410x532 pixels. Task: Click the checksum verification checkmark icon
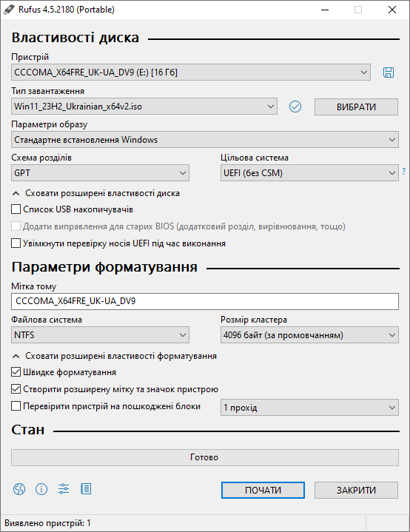[x=295, y=107]
